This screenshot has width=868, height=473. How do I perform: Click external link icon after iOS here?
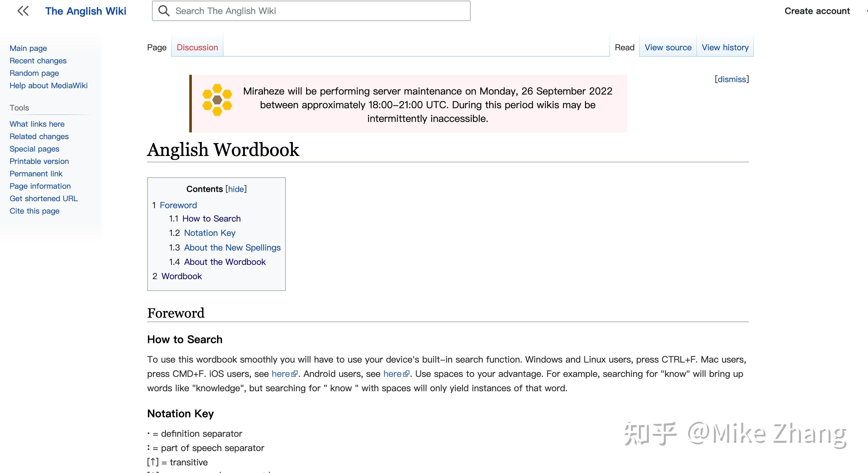pyautogui.click(x=294, y=374)
